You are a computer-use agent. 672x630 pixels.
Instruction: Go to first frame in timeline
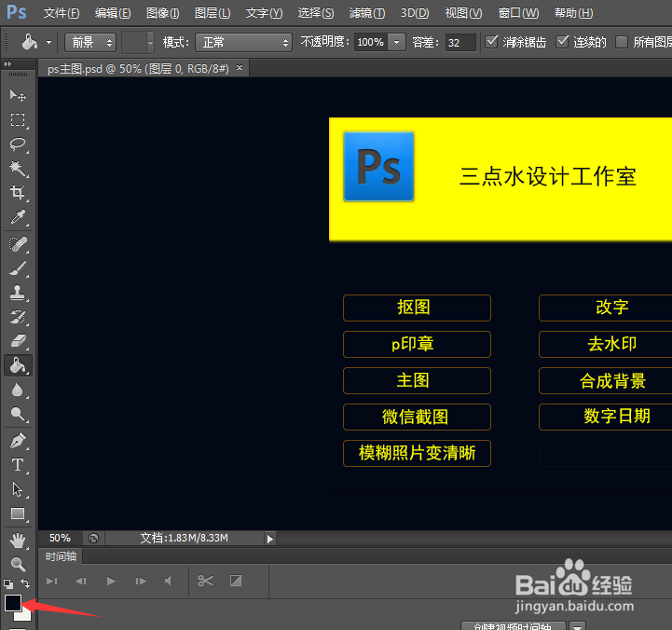[x=51, y=582]
